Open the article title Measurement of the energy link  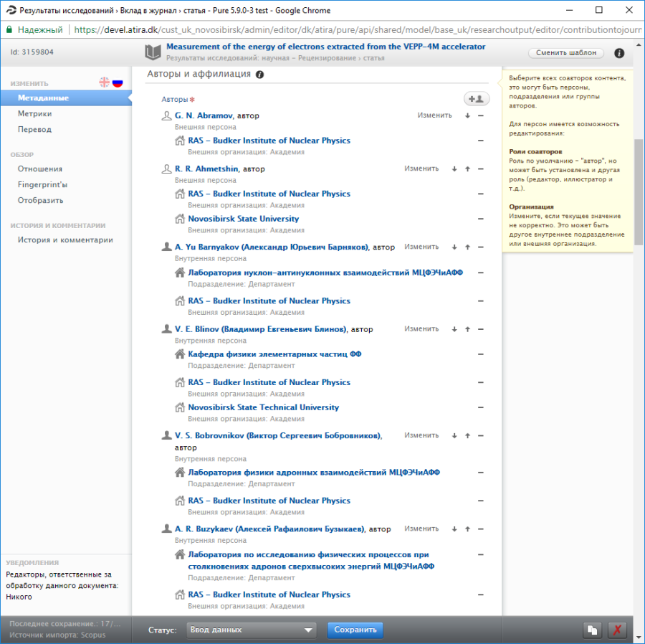coord(326,47)
